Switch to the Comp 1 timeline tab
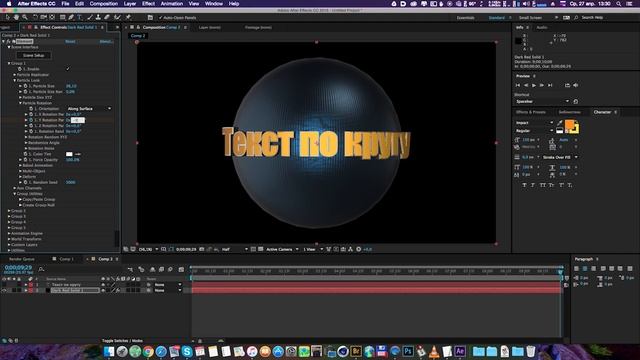Image resolution: width=640 pixels, height=360 pixels. pos(67,259)
